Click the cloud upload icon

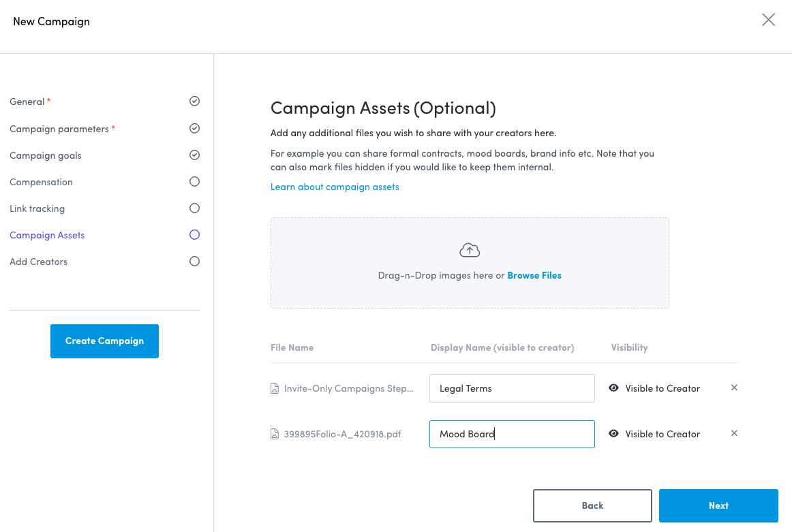click(x=470, y=249)
